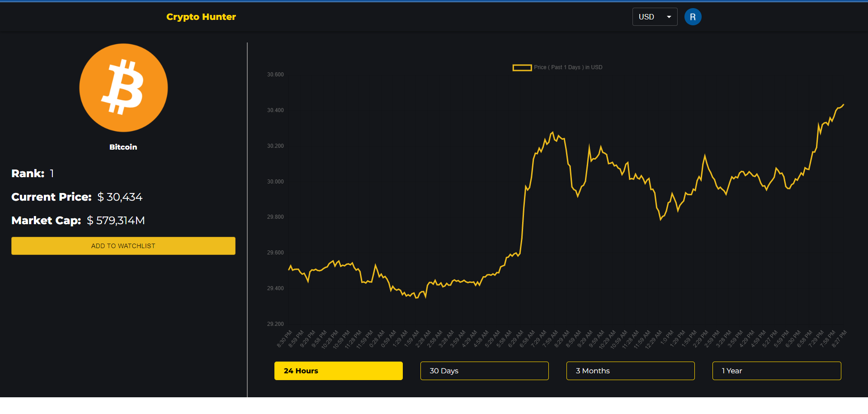Click the Rank: 1 text
The height and width of the screenshot is (414, 868).
point(33,174)
